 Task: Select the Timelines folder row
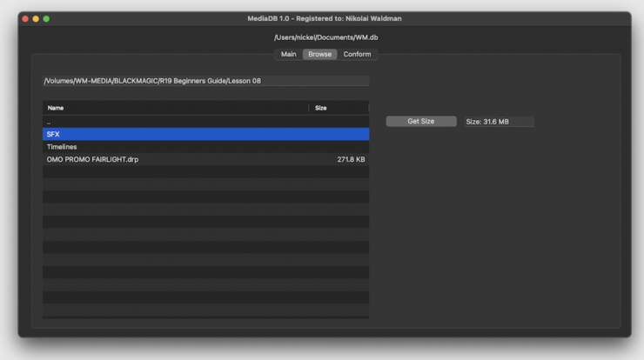205,147
